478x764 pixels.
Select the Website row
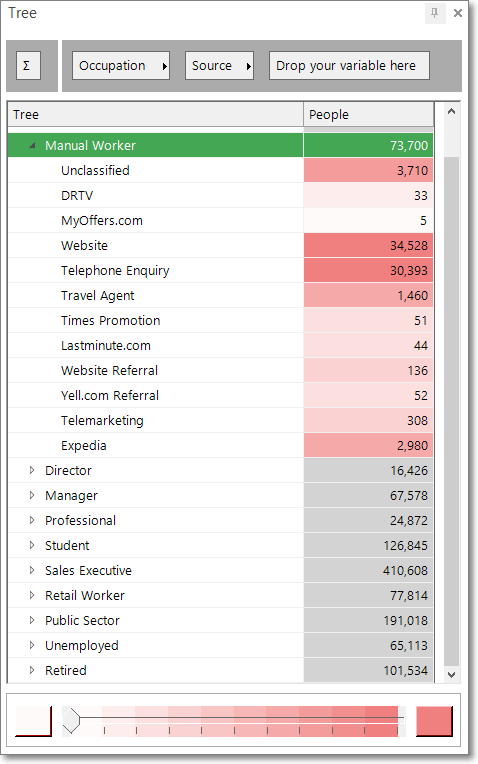coord(220,246)
